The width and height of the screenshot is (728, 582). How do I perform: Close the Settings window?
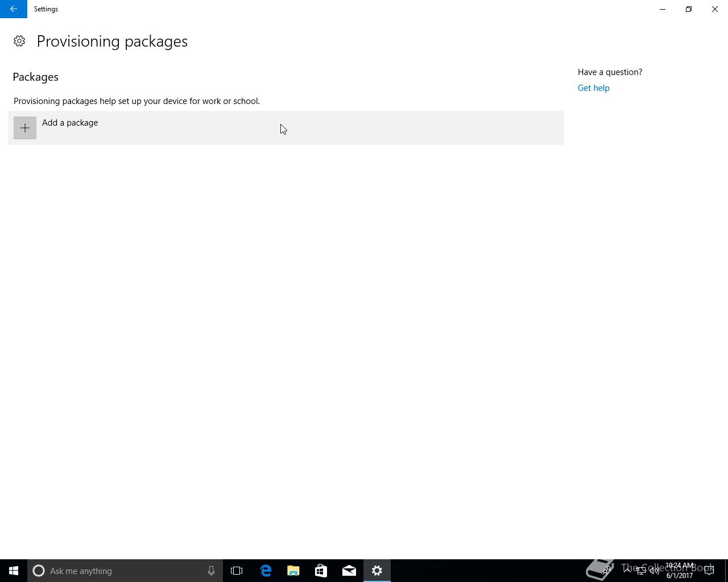pyautogui.click(x=715, y=9)
